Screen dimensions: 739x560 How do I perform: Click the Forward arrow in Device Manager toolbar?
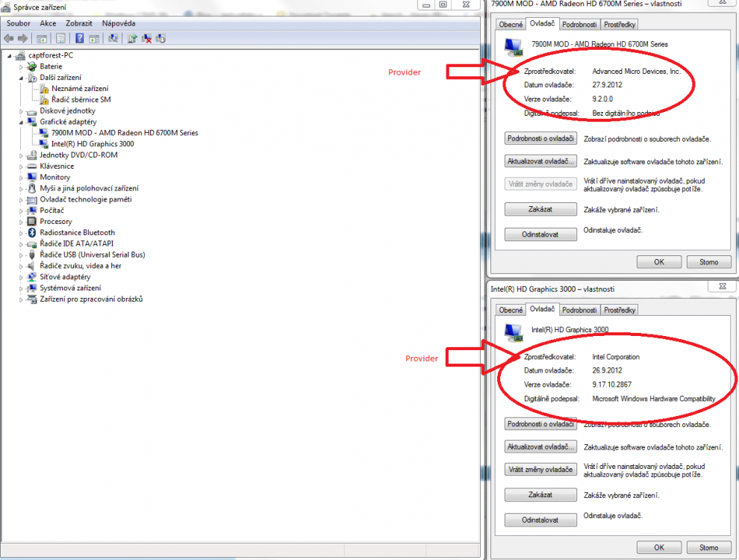pyautogui.click(x=22, y=39)
